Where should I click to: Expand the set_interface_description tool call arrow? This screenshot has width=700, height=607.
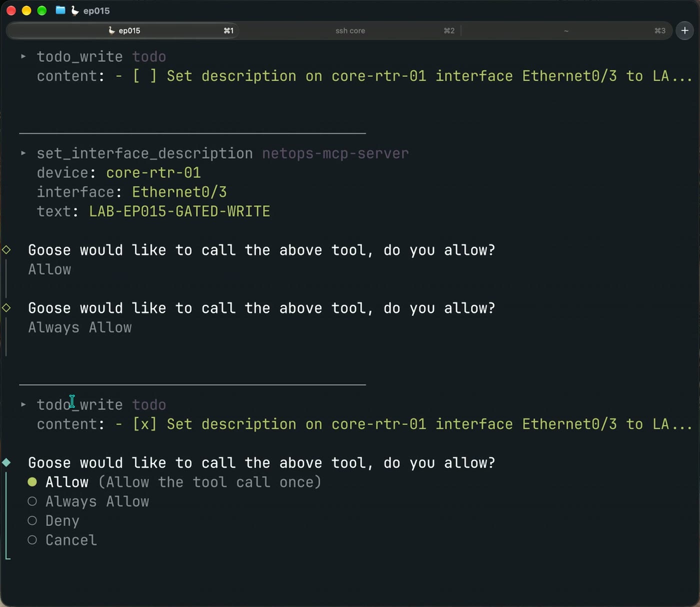[23, 153]
